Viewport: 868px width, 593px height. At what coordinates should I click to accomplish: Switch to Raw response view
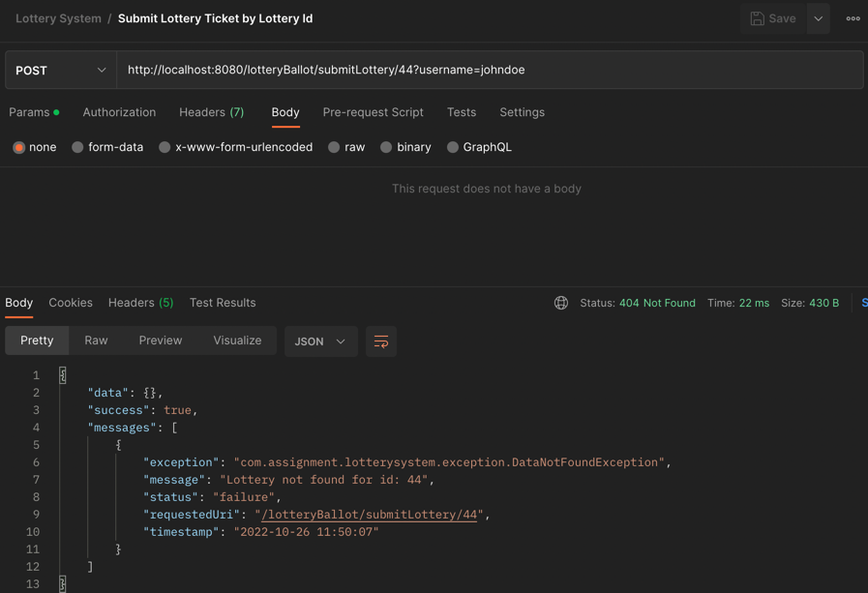pyautogui.click(x=97, y=341)
